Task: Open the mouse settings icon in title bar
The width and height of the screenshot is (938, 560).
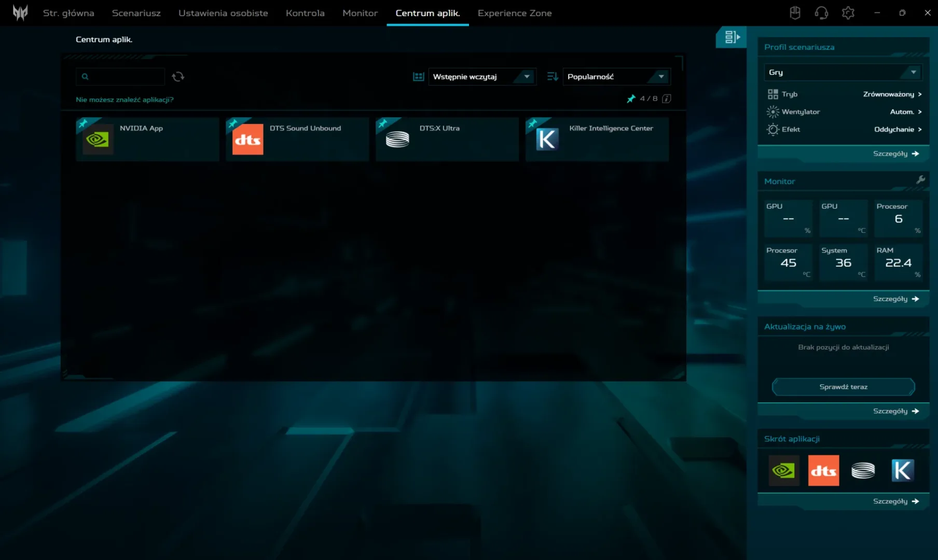Action: [x=795, y=12]
